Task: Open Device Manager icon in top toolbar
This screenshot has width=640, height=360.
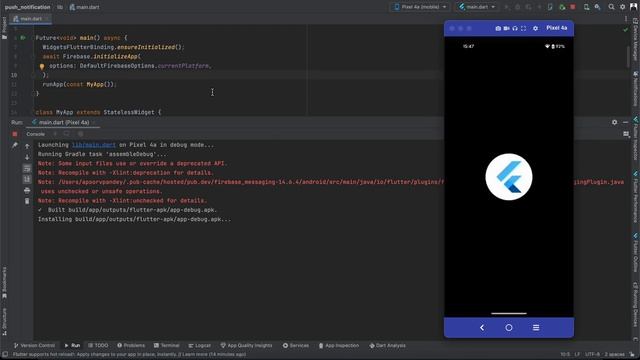Action: [587, 7]
